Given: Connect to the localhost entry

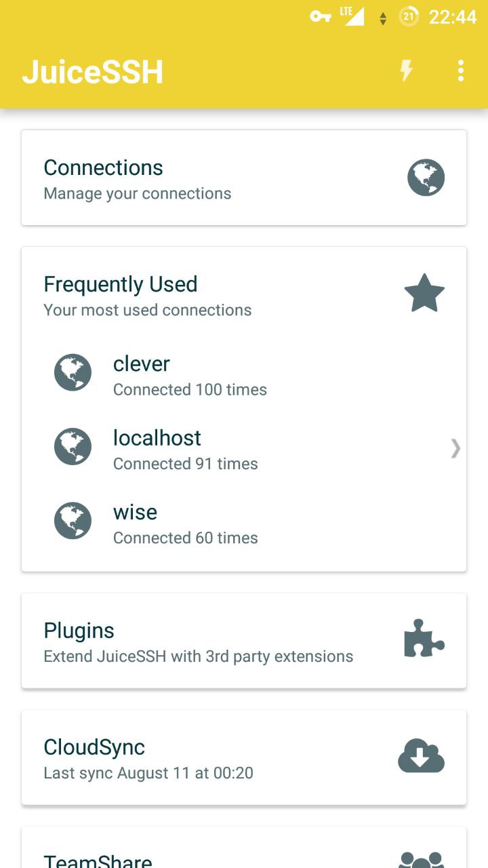Looking at the screenshot, I should coord(185,449).
